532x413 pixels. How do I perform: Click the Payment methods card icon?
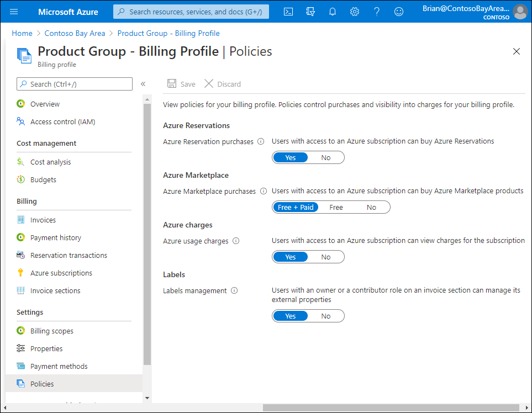pos(20,366)
